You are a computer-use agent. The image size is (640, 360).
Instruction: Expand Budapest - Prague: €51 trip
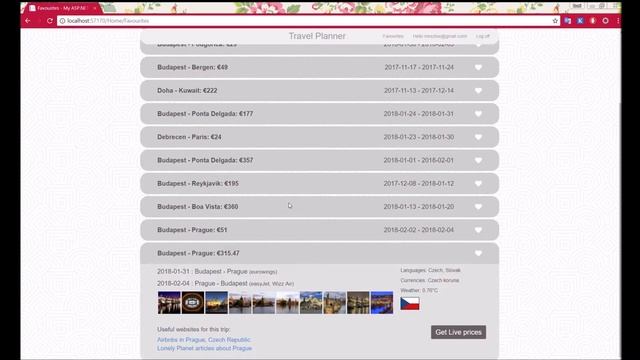pyautogui.click(x=319, y=230)
